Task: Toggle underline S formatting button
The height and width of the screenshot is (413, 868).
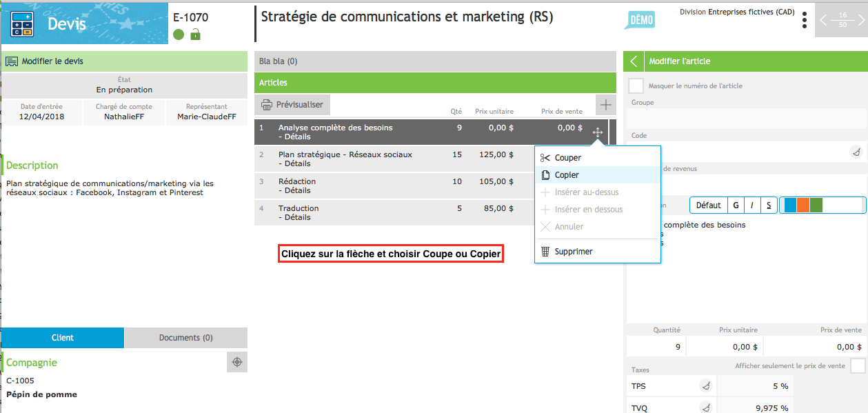Action: [x=768, y=205]
